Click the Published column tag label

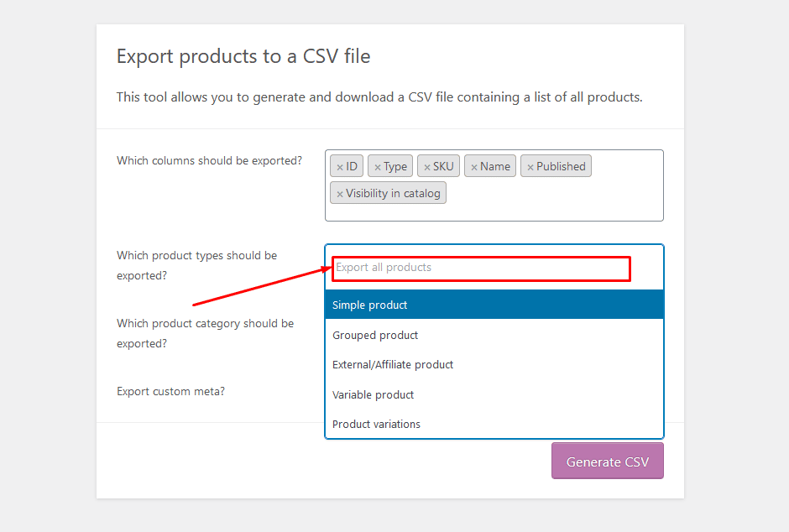(x=560, y=165)
